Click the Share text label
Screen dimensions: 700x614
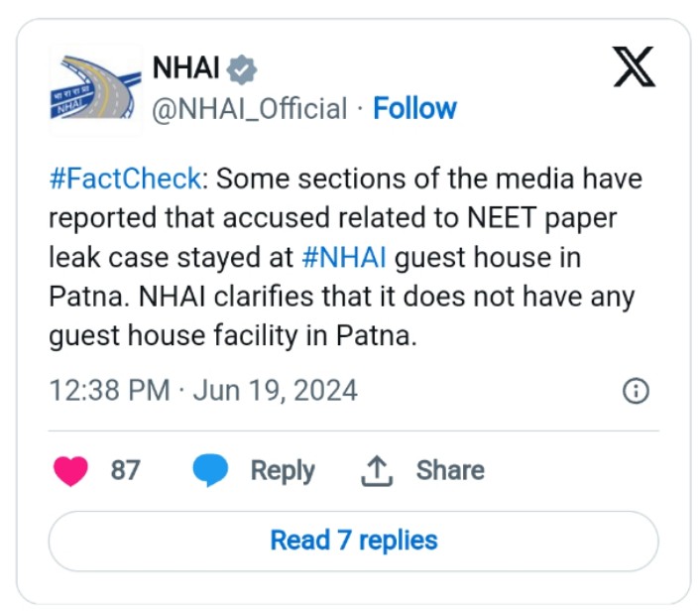click(x=450, y=470)
